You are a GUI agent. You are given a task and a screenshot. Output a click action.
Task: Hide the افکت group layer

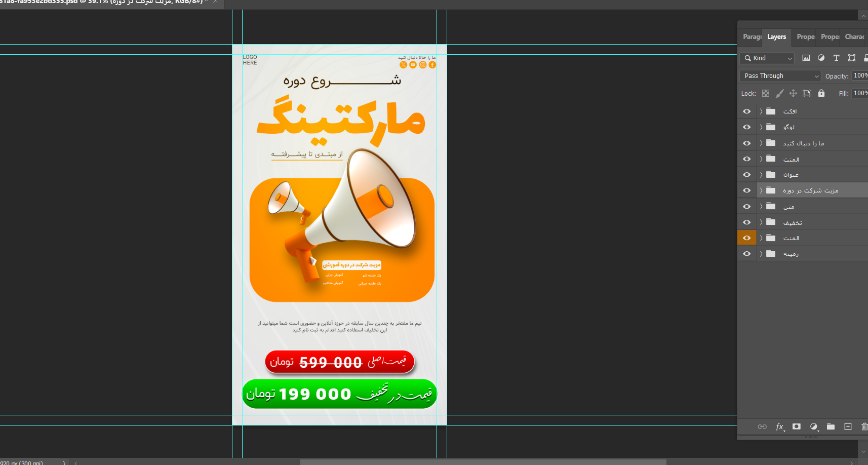[746, 111]
